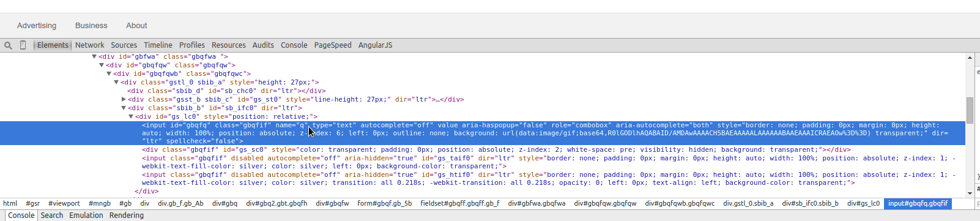Collapse the sbib_b sb_ifc0 div node
The image size is (980, 221).
tap(124, 108)
